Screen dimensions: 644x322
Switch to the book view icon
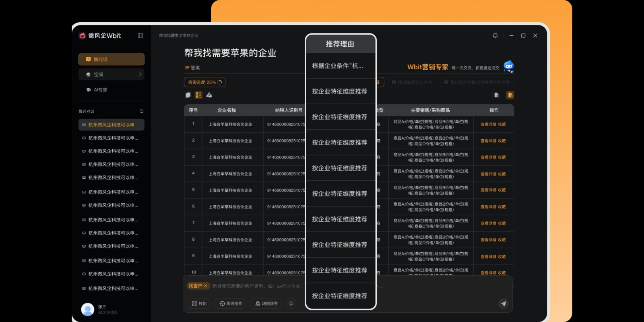click(x=188, y=95)
